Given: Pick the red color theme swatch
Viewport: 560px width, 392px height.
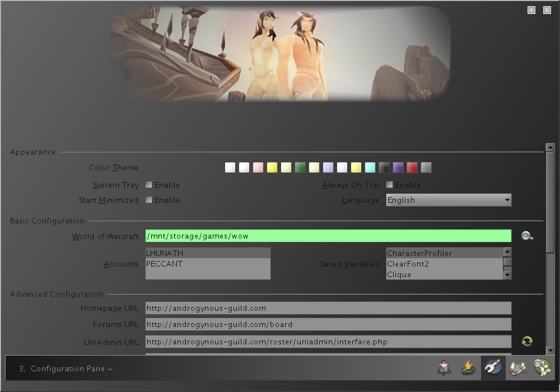Looking at the screenshot, I should coord(412,167).
